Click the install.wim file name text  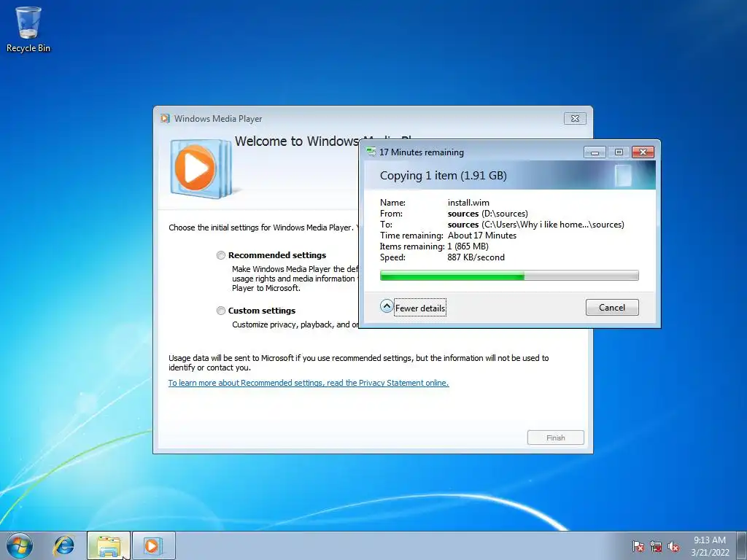click(x=468, y=203)
